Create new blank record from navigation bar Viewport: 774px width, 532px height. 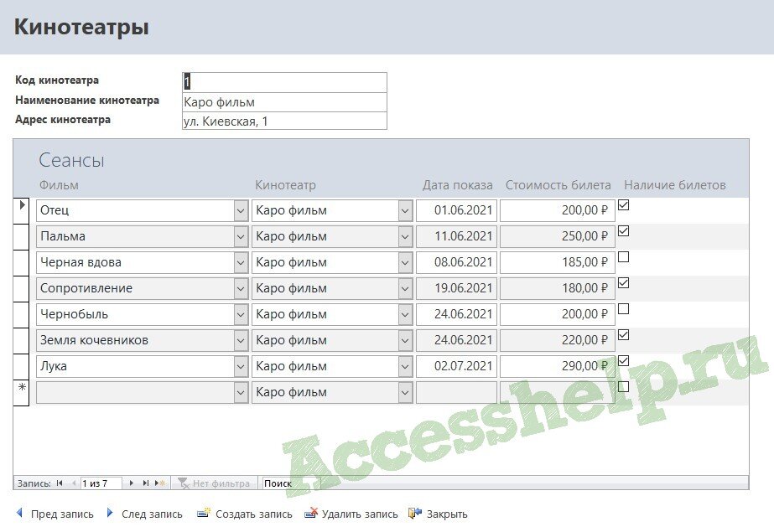point(160,483)
